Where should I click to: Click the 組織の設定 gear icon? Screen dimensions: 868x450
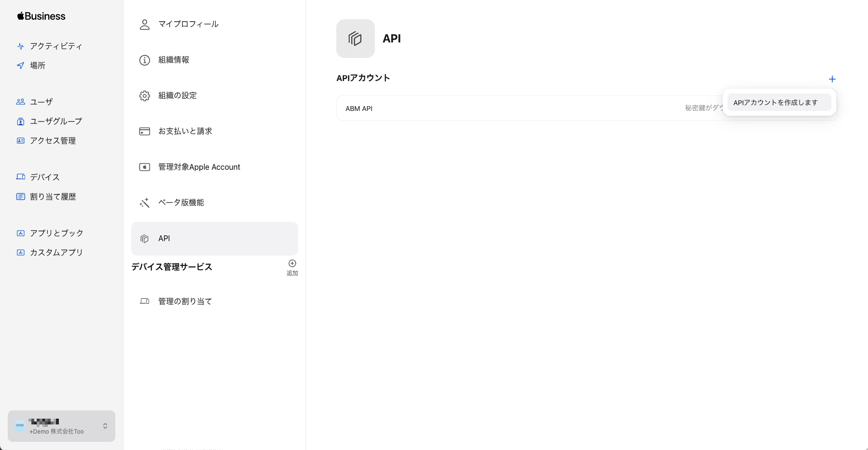click(145, 95)
